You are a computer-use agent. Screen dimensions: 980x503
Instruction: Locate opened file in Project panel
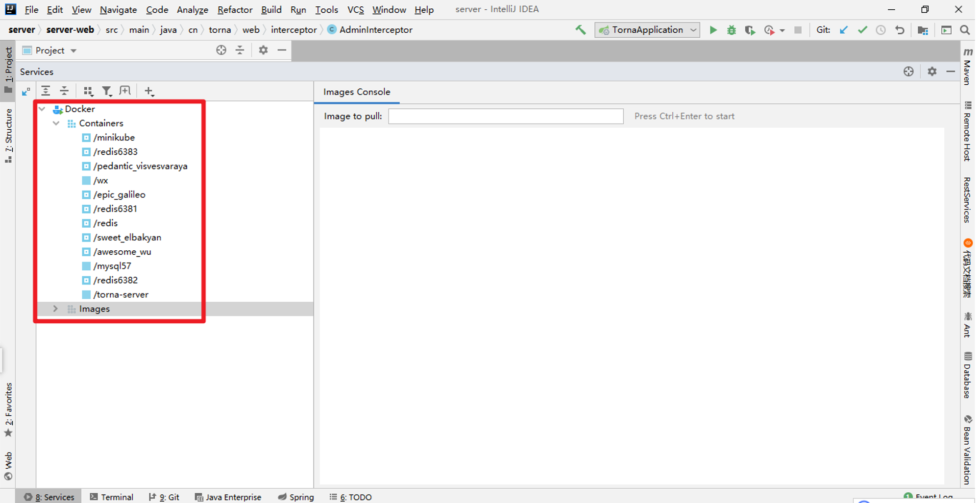[x=221, y=50]
